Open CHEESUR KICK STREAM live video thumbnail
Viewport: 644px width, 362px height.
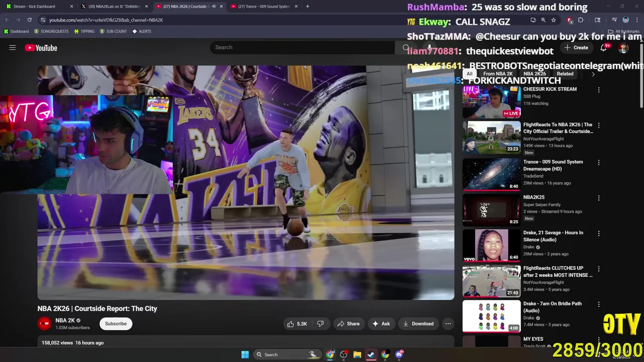pos(492,102)
